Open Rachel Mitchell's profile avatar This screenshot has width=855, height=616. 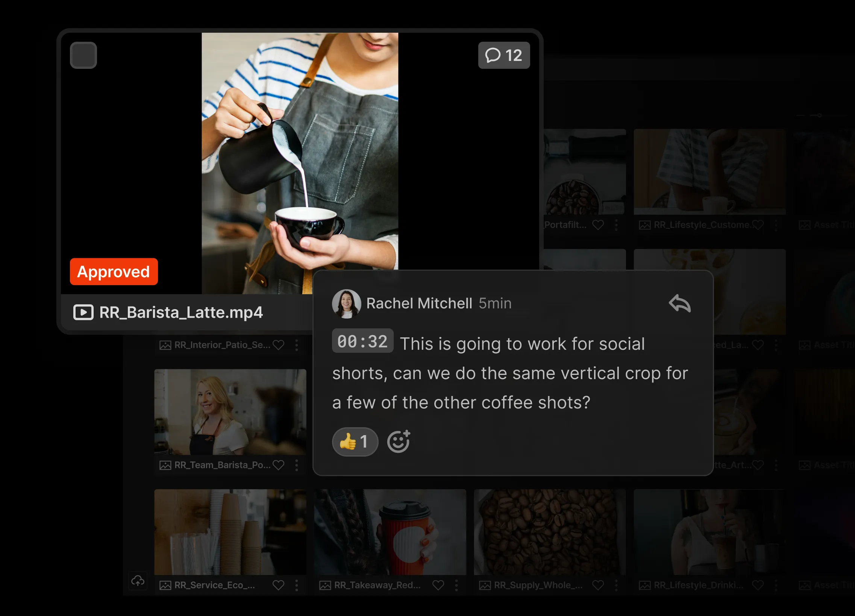(347, 303)
